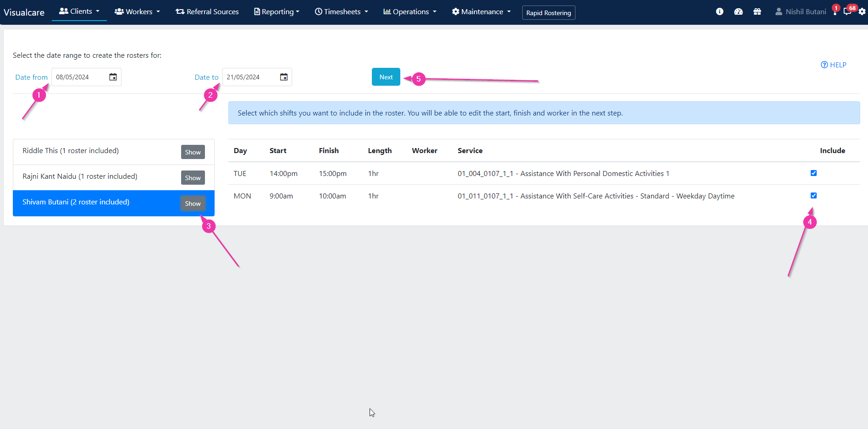Click the Service column header

click(x=470, y=150)
